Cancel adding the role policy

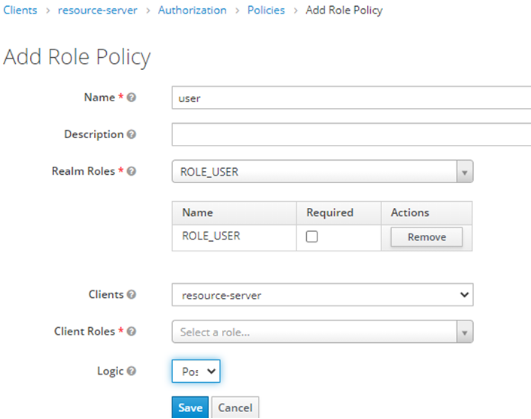click(x=235, y=407)
